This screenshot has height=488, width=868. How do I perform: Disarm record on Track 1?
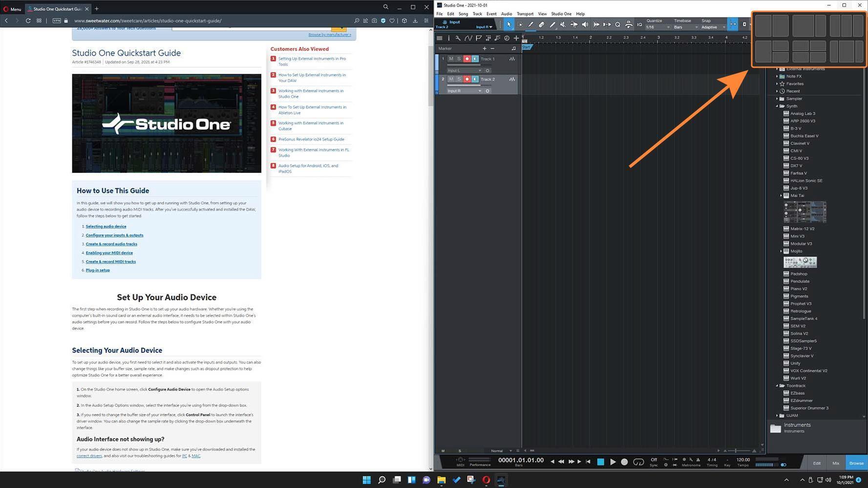(466, 59)
